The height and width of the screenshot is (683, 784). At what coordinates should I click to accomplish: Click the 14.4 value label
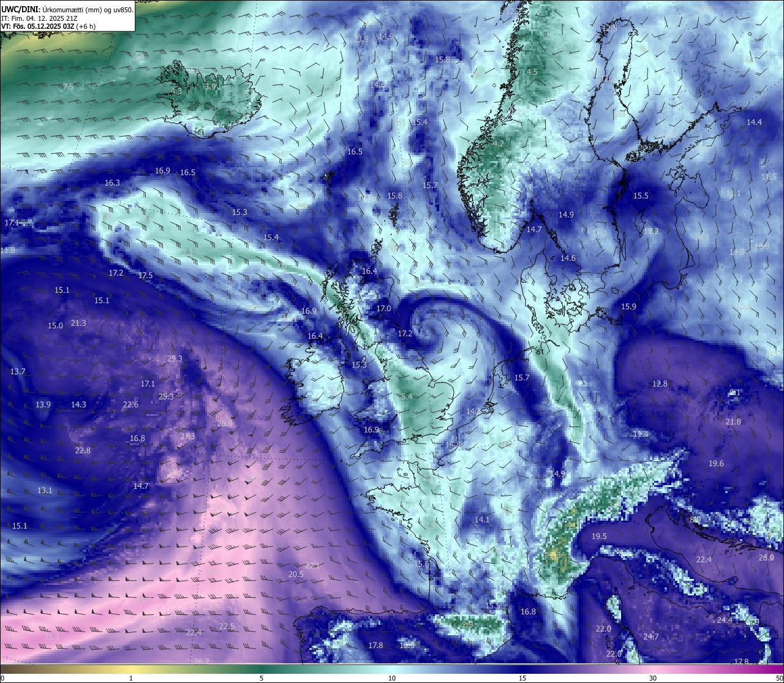click(754, 122)
